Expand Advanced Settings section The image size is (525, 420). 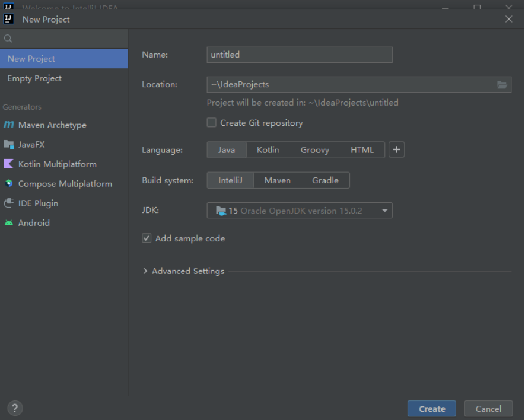pos(145,271)
